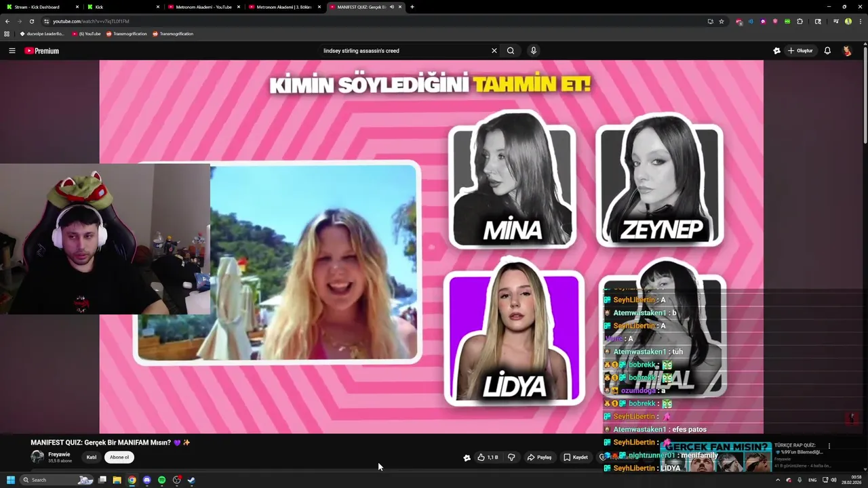The width and height of the screenshot is (868, 488).
Task: Switch to Stream - Kick Dashboard tab
Action: (x=41, y=7)
